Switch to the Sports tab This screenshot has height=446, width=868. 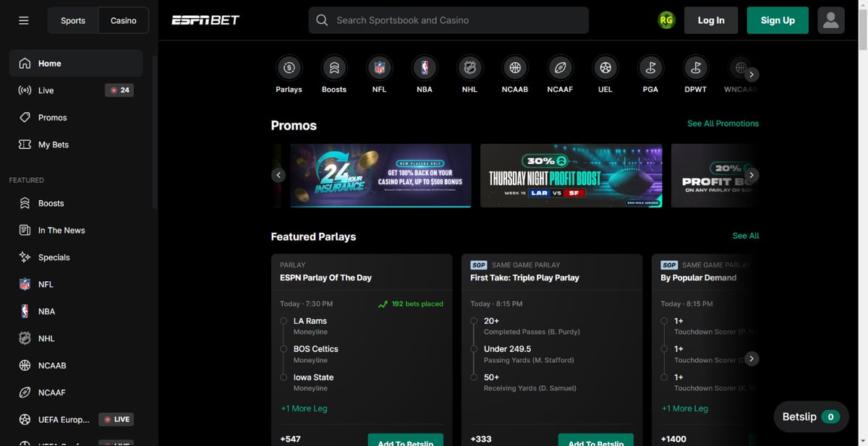[73, 20]
